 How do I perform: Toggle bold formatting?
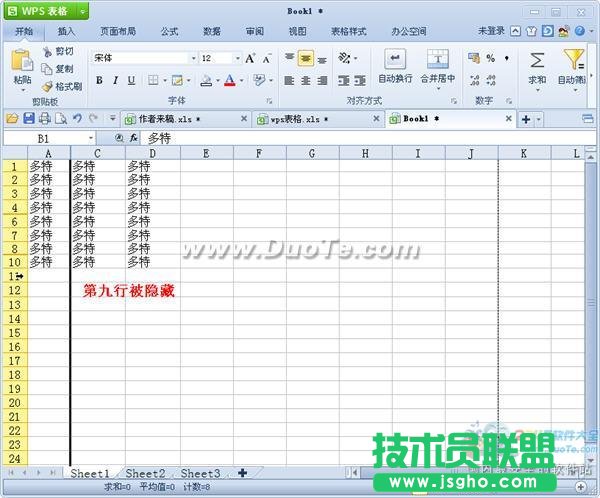99,80
